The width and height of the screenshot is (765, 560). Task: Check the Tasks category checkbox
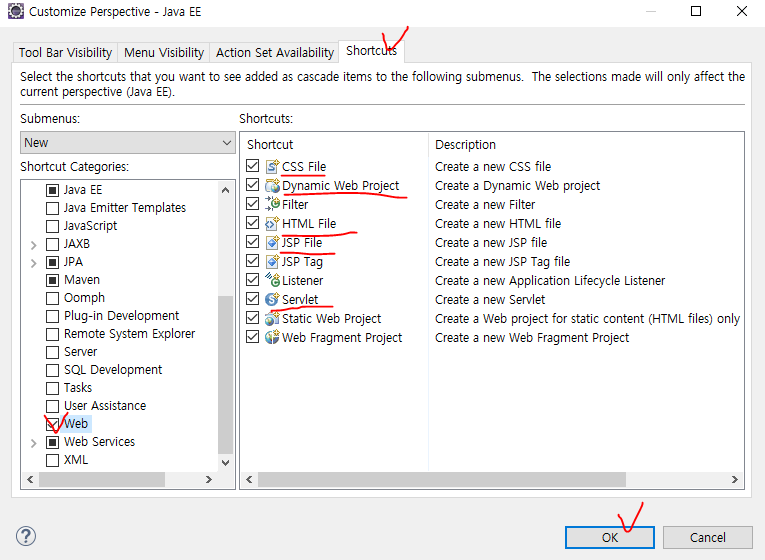tap(52, 388)
